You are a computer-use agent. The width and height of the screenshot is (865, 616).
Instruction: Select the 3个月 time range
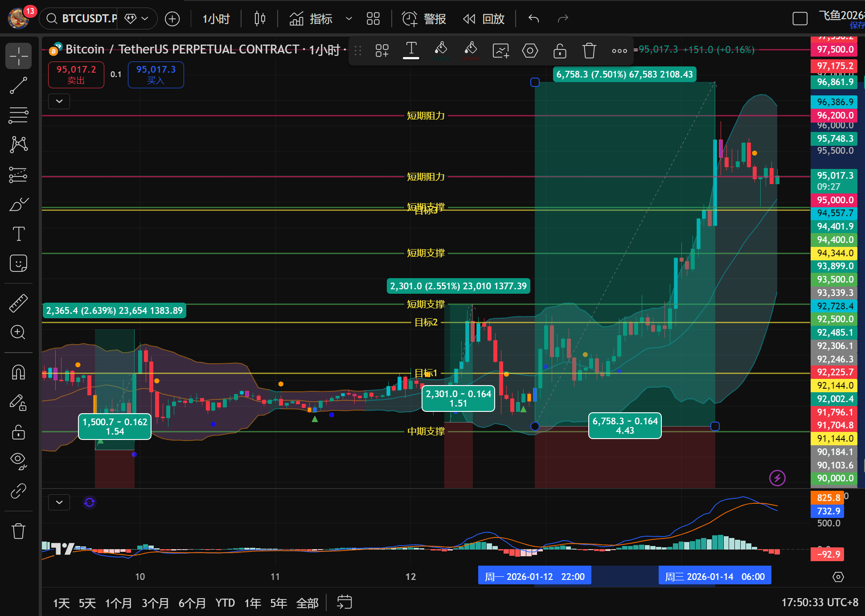coord(155,603)
